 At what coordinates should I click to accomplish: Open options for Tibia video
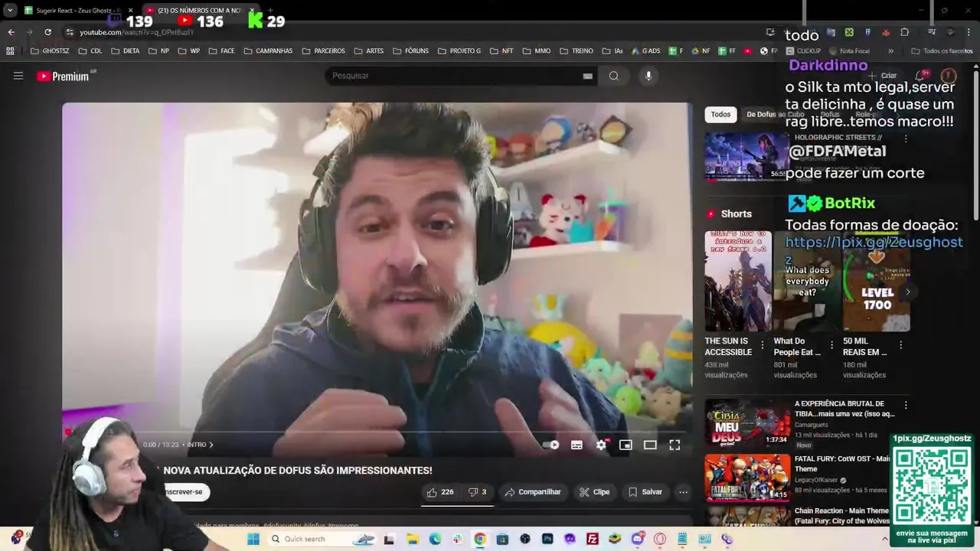tap(906, 405)
